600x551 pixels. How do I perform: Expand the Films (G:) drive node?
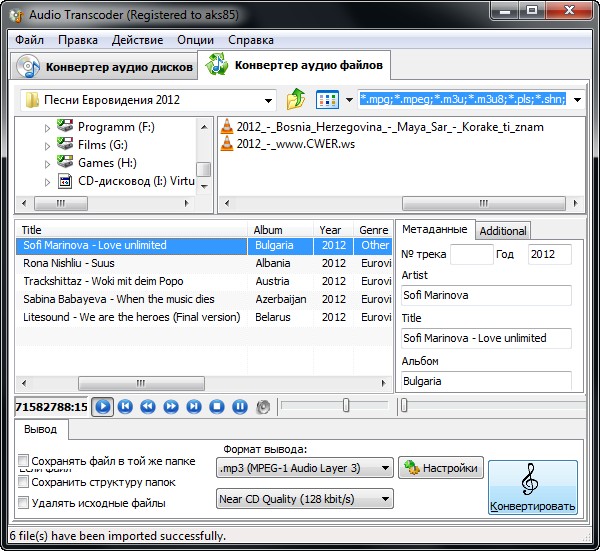[46, 145]
